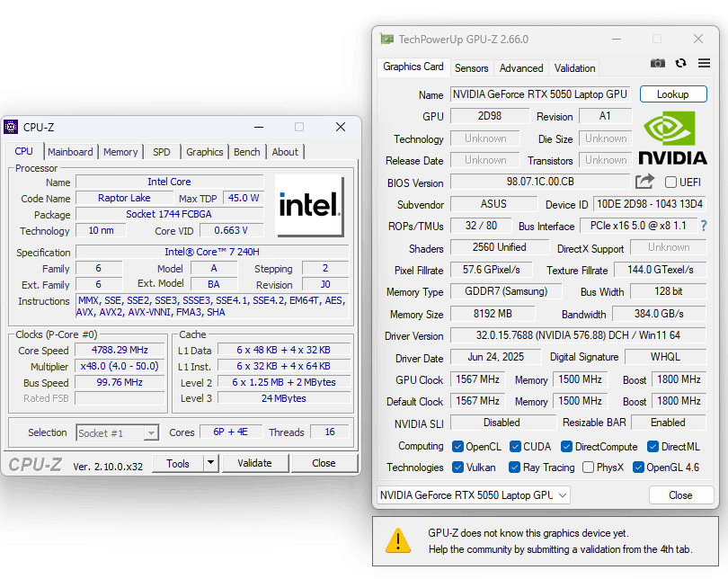Toggle the DirectCompute checkbox
This screenshot has height=579, width=728.
566,447
